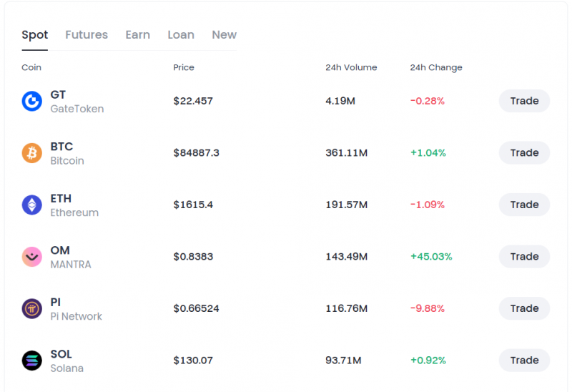Click the Coin column header
This screenshot has height=392, width=572.
pos(31,67)
